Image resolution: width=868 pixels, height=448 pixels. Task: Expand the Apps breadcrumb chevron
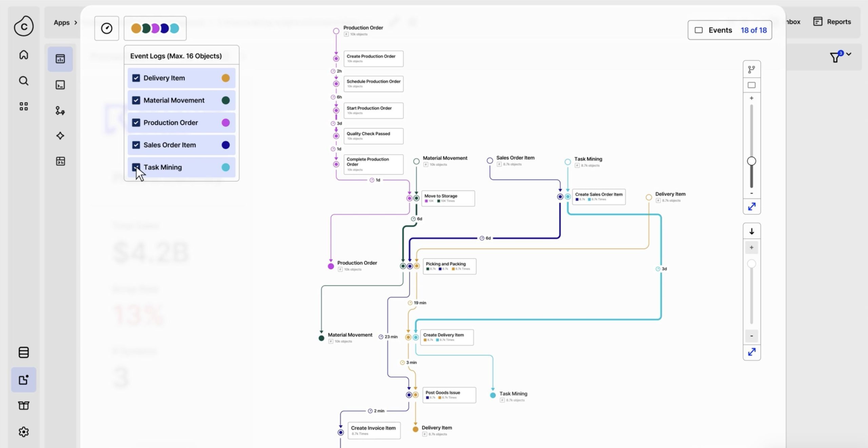click(x=76, y=23)
